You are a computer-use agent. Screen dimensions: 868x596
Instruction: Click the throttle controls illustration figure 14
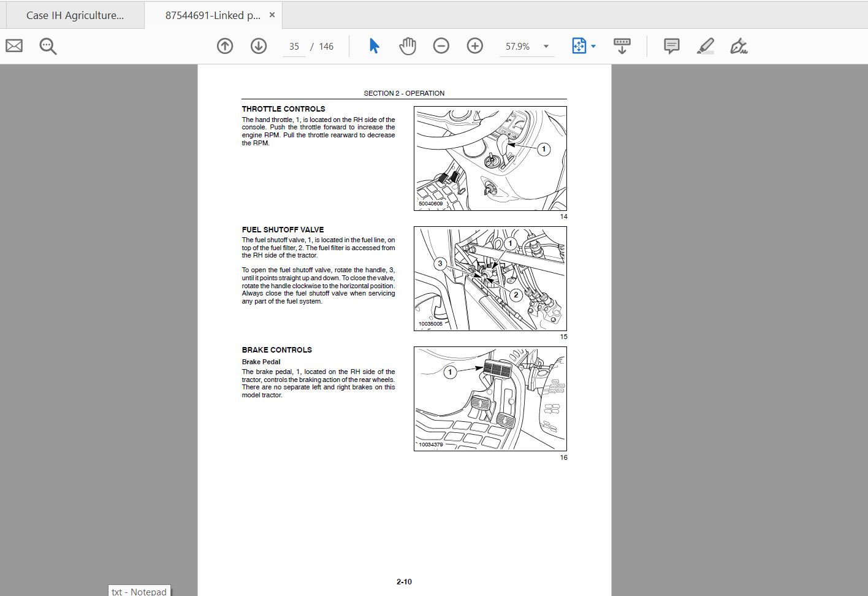[490, 158]
